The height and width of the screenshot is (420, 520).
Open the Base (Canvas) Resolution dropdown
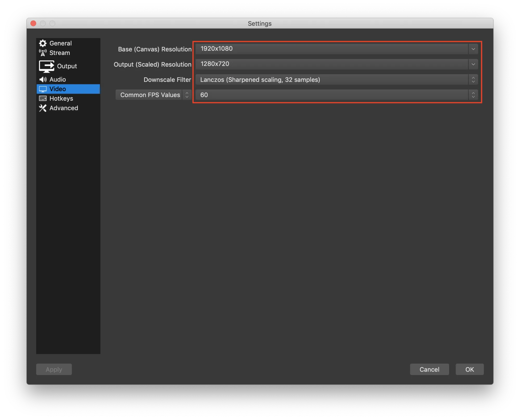pyautogui.click(x=473, y=49)
